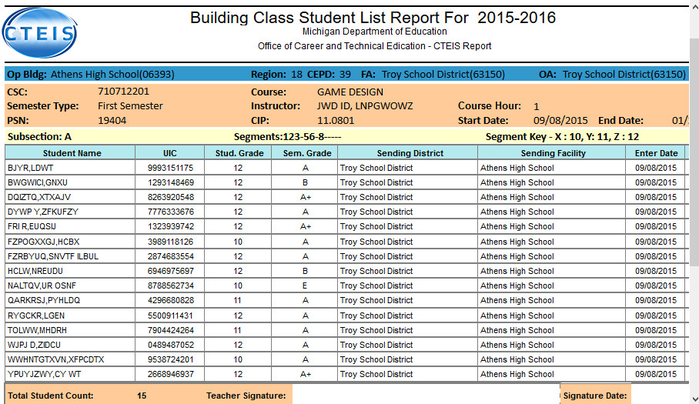Select student name BWGWICI,GNXU
This screenshot has height=404, width=699.
pos(37,183)
